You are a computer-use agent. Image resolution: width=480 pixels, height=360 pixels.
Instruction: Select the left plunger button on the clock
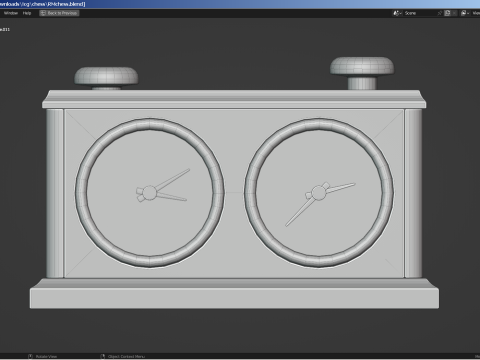(106, 76)
